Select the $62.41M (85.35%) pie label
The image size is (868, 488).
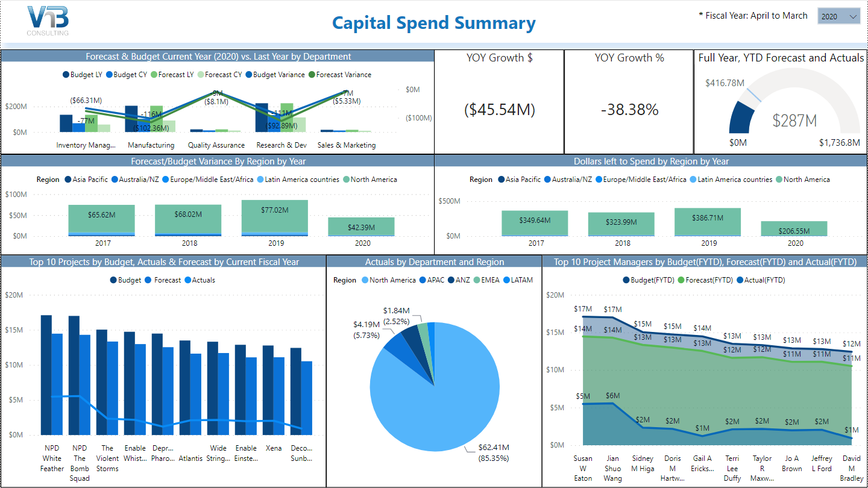[493, 452]
